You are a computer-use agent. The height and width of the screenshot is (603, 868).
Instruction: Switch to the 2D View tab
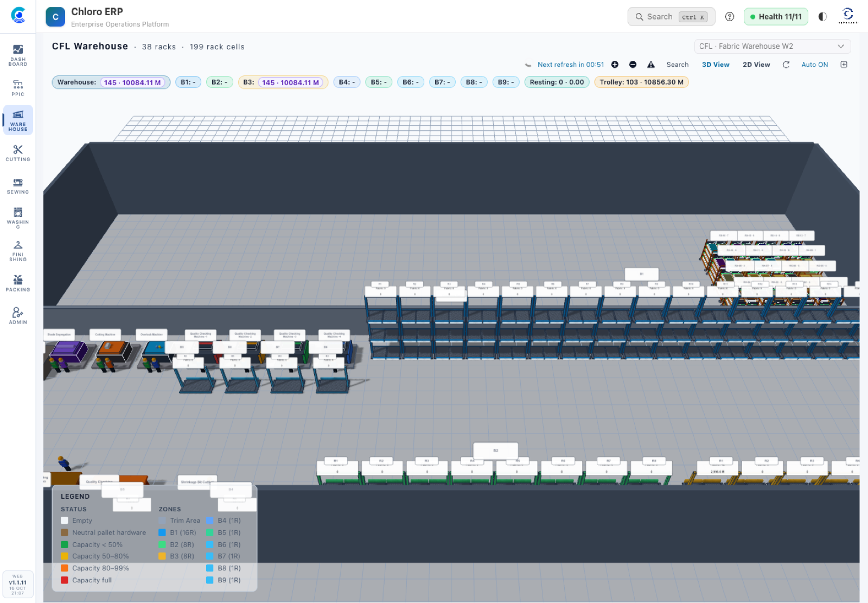click(x=756, y=65)
